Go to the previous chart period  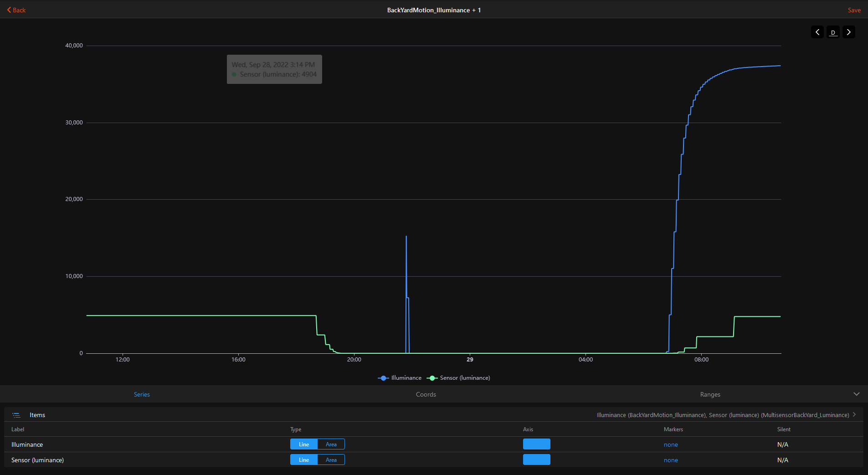point(817,32)
